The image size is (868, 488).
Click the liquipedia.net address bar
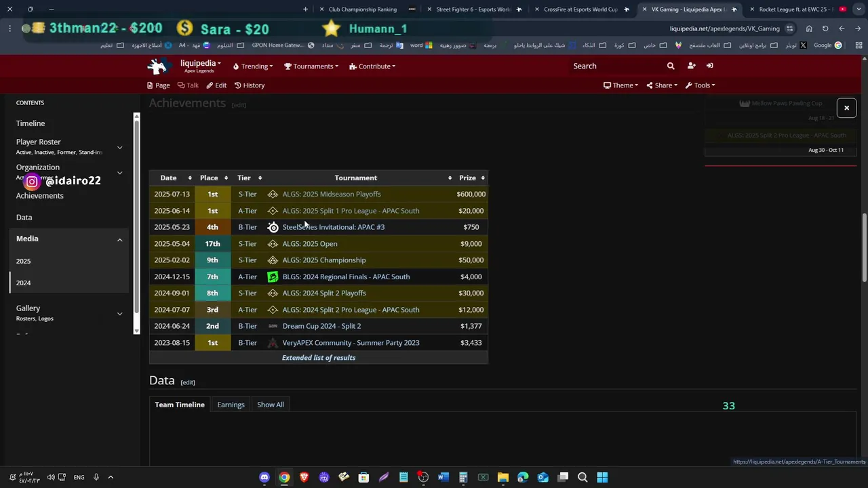click(x=724, y=28)
